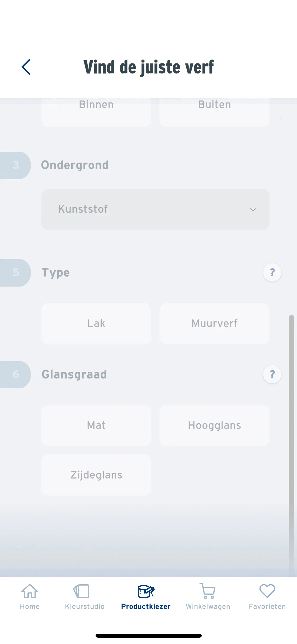
Task: Select Hoogglans gloss level
Action: [214, 425]
